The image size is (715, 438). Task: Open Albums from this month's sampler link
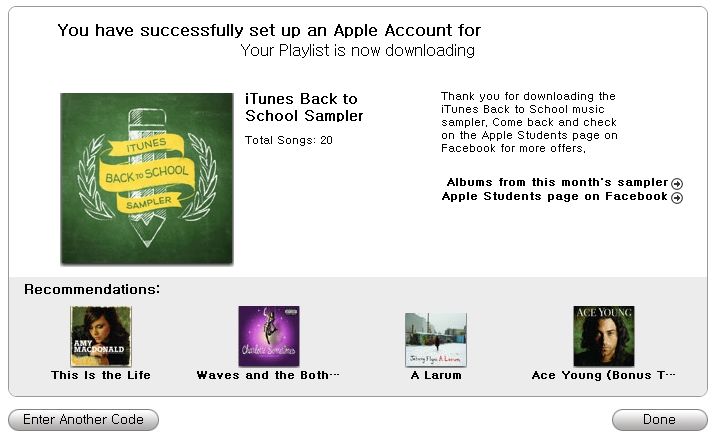pyautogui.click(x=557, y=182)
